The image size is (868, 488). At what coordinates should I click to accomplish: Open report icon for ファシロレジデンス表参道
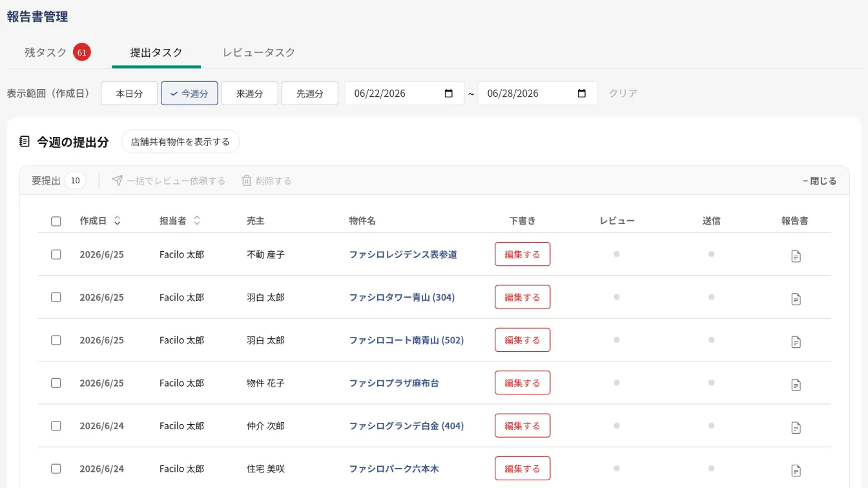[x=796, y=256]
